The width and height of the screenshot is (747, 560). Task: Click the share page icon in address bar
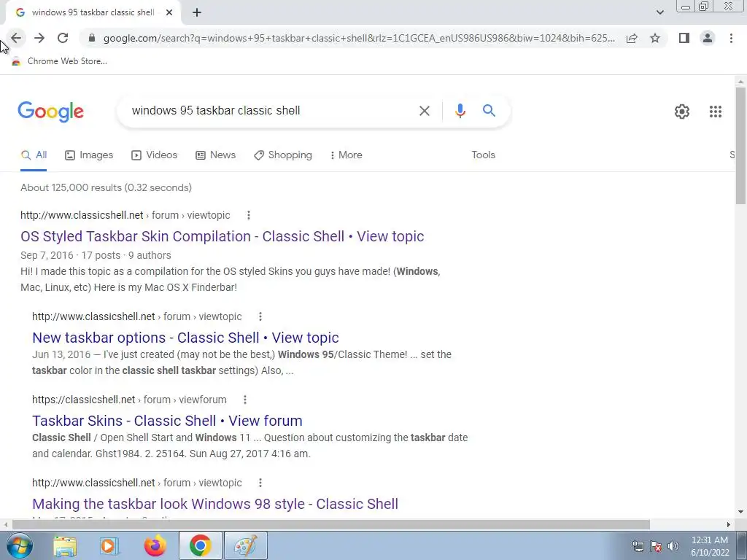click(x=632, y=38)
